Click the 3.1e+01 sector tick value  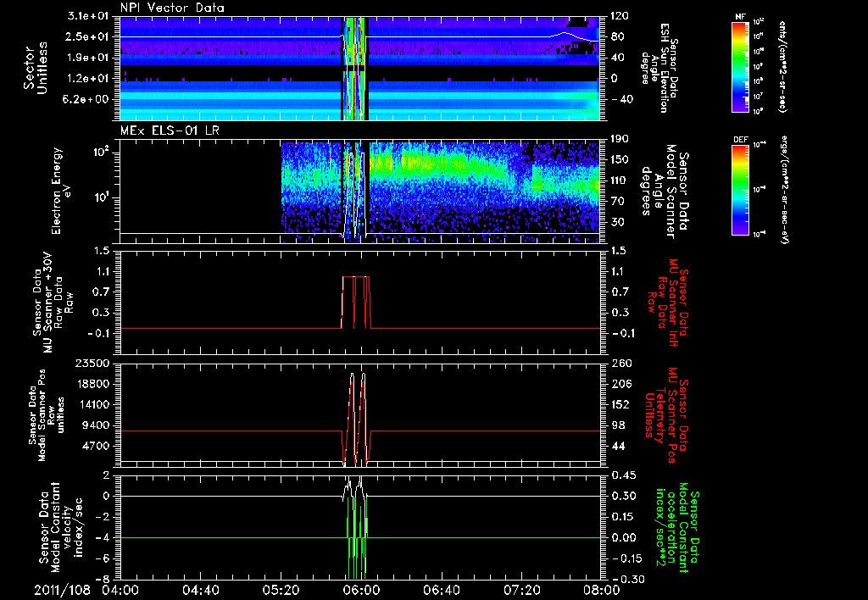pos(88,16)
